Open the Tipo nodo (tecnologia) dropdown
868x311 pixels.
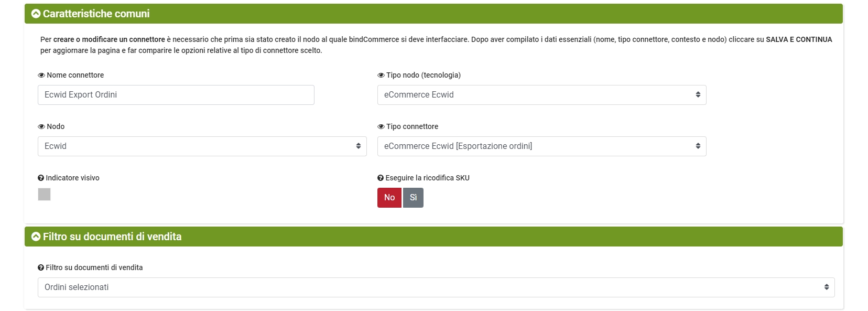[541, 95]
